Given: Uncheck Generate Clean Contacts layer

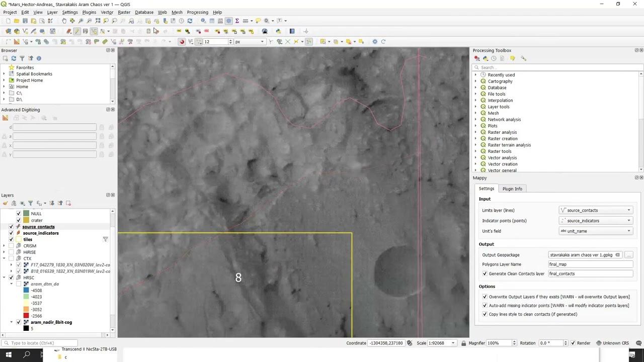Looking at the screenshot, I should tap(485, 274).
